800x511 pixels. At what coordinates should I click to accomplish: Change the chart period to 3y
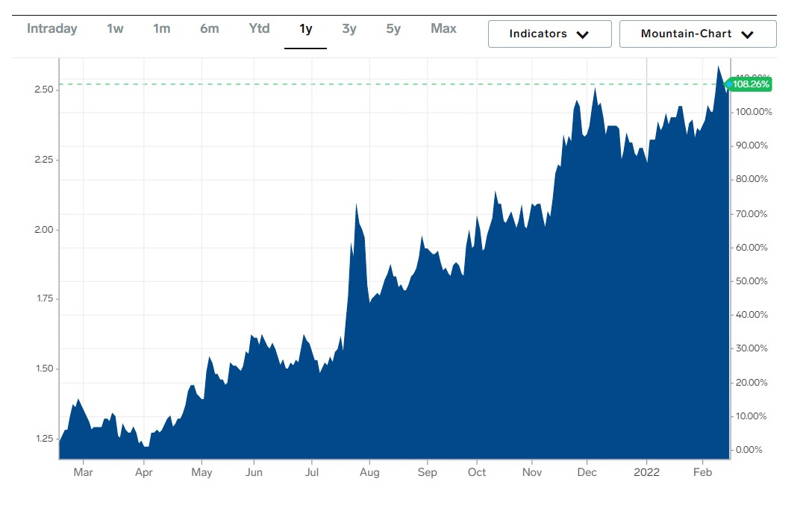point(349,29)
